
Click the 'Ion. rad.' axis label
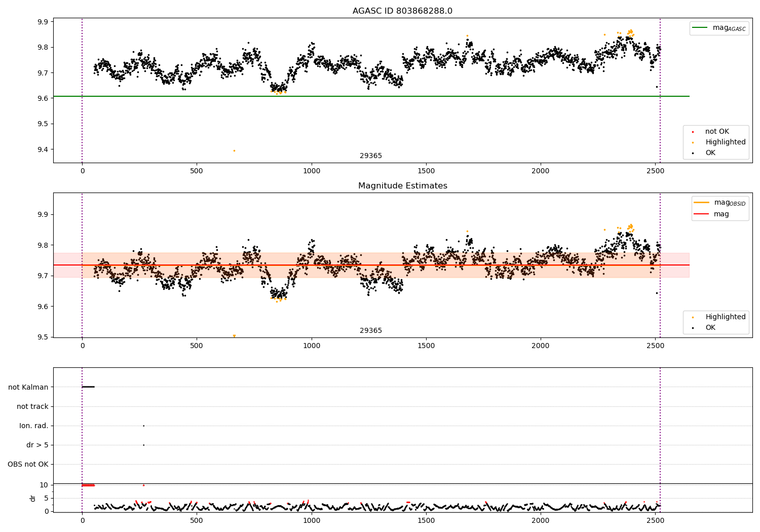coord(34,426)
